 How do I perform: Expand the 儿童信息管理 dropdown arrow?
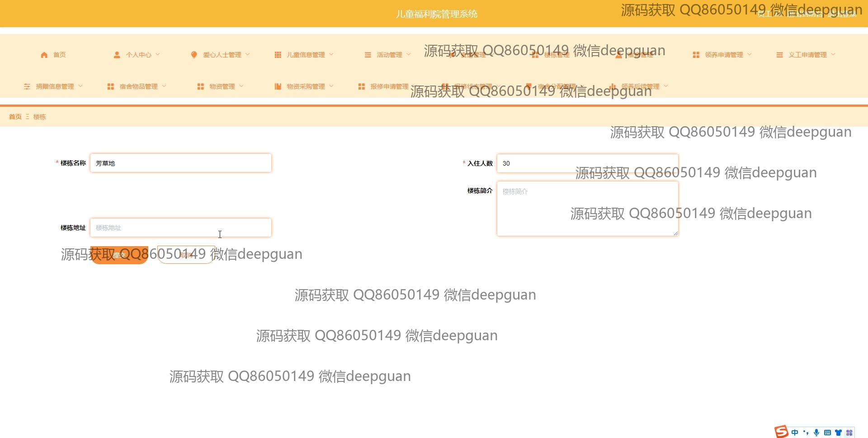click(x=331, y=54)
